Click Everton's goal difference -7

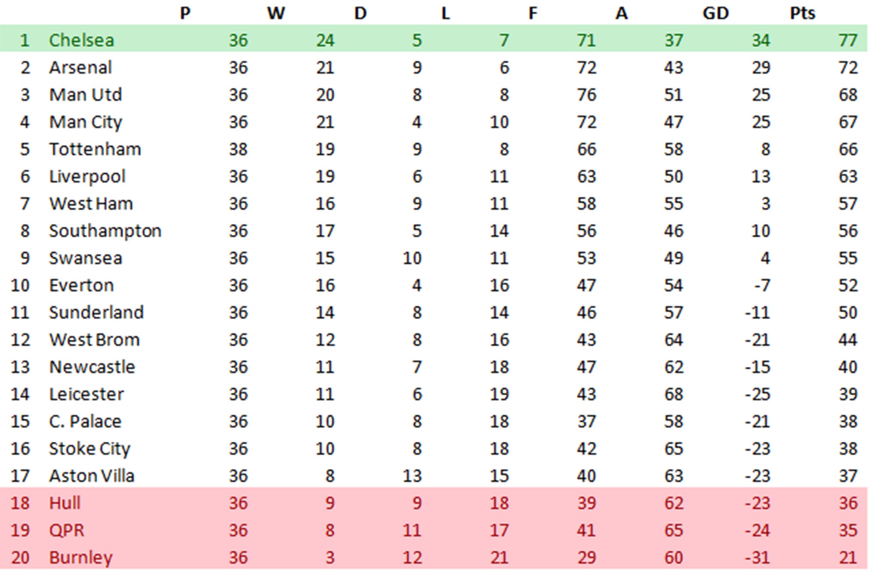(762, 286)
